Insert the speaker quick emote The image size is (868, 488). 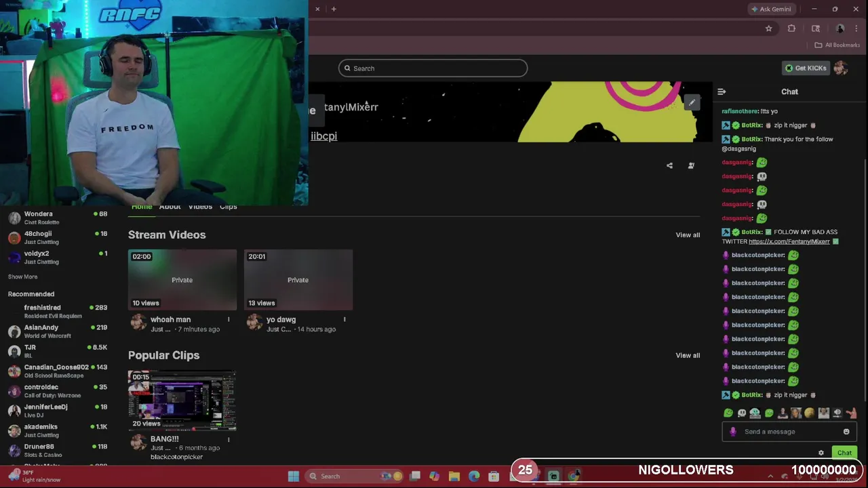[x=837, y=413]
